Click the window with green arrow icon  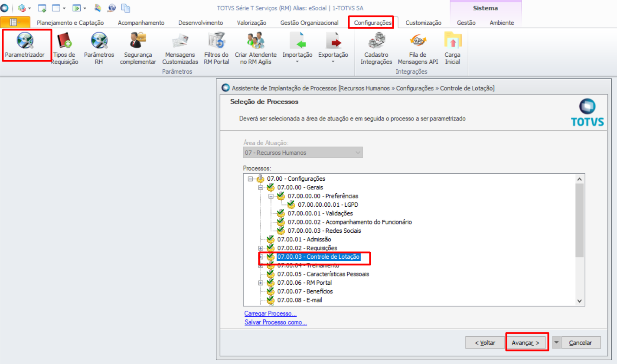click(42, 8)
